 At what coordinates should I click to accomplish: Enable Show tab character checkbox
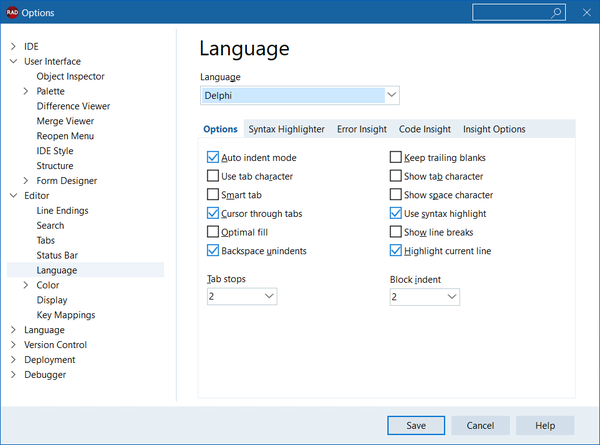(x=396, y=176)
